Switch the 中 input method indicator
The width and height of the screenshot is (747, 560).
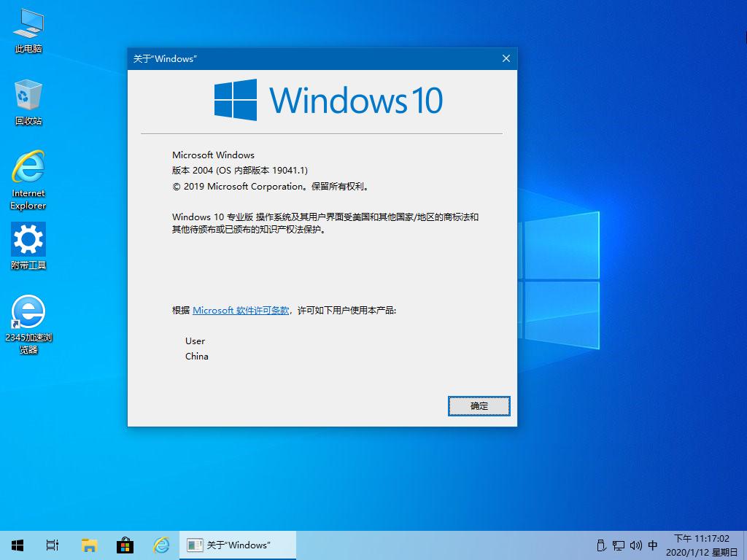click(653, 545)
